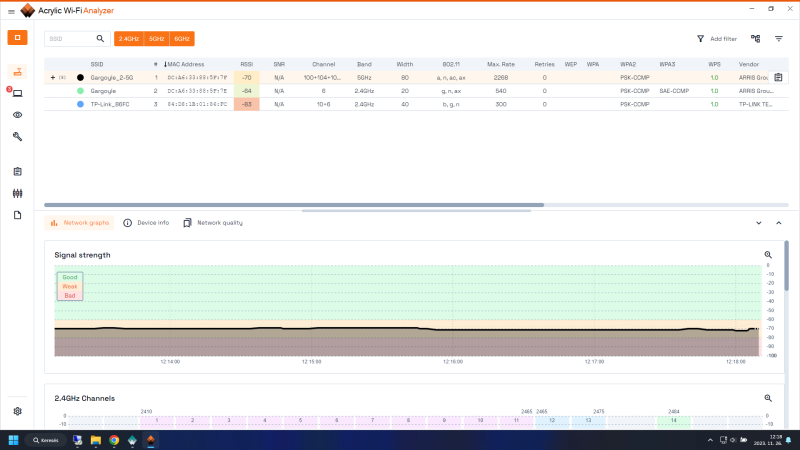Open the inventory clipboard icon in sidebar

point(17,171)
